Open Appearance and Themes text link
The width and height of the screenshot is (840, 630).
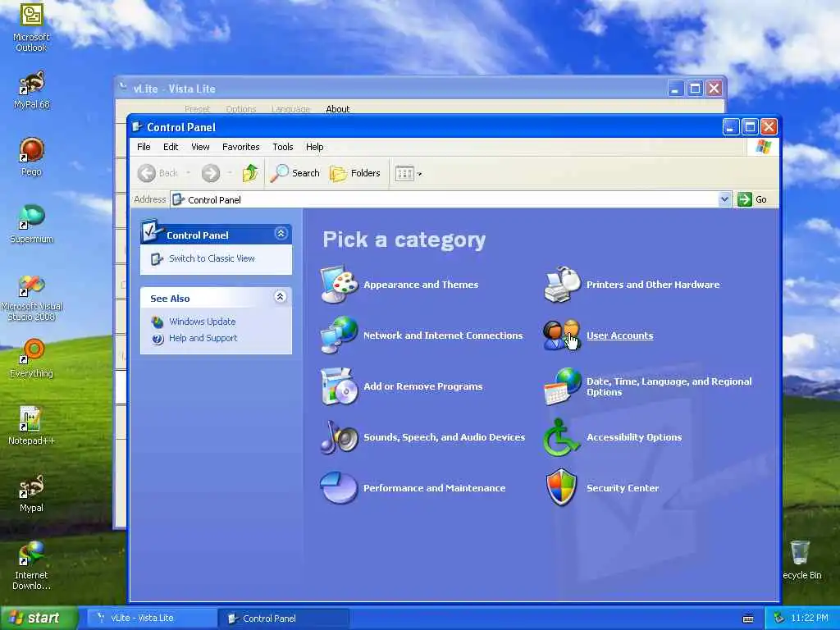point(421,285)
